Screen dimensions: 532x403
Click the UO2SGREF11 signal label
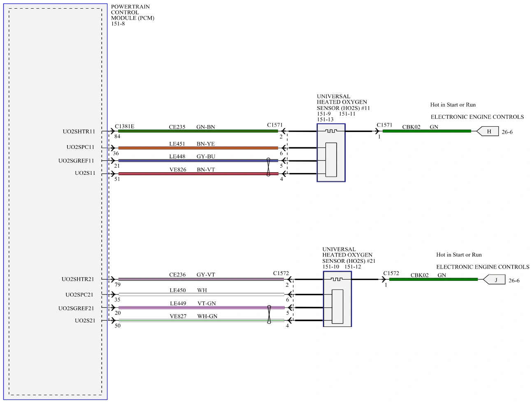[76, 161]
